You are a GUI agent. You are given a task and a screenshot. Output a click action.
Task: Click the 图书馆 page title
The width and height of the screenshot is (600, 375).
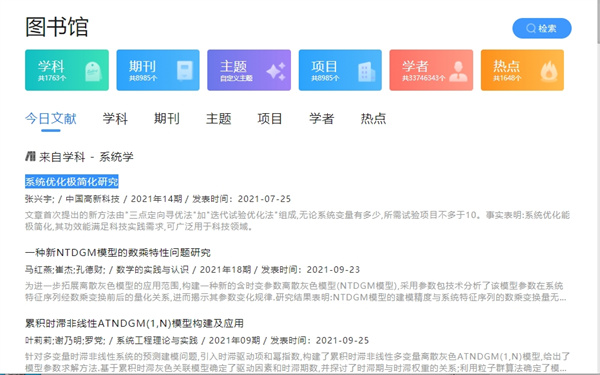(57, 27)
